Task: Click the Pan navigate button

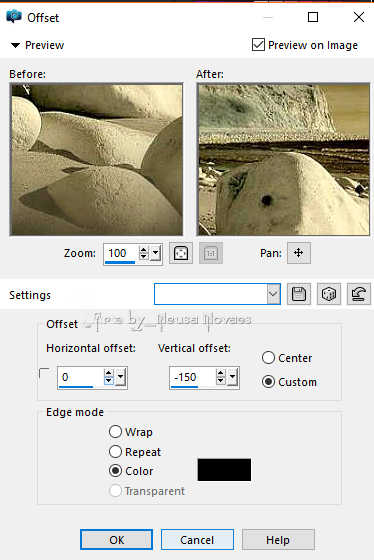Action: pyautogui.click(x=299, y=253)
